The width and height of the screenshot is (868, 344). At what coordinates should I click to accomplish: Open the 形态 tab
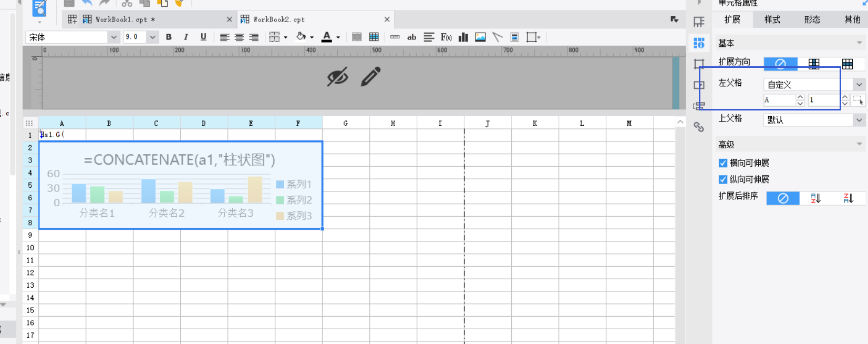click(x=812, y=19)
